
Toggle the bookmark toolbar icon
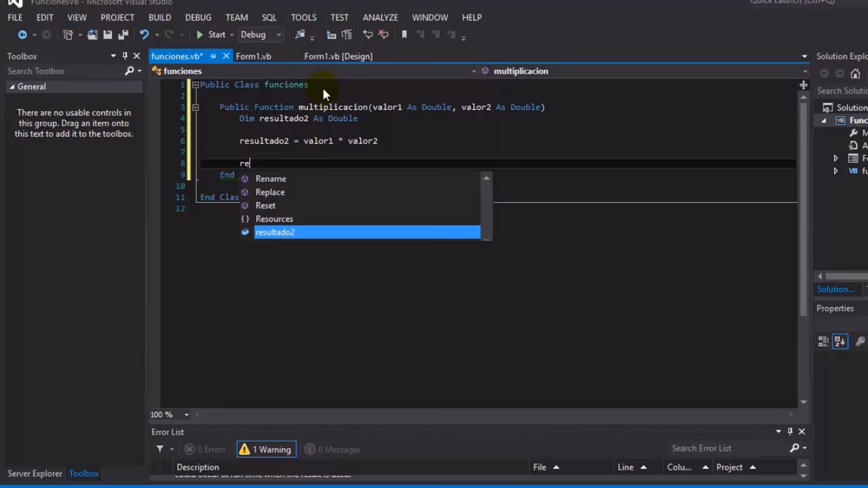coord(404,35)
